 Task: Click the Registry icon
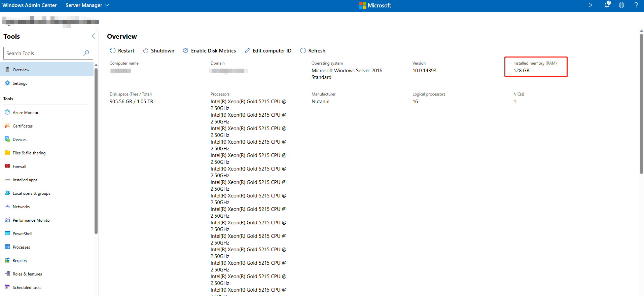point(7,260)
